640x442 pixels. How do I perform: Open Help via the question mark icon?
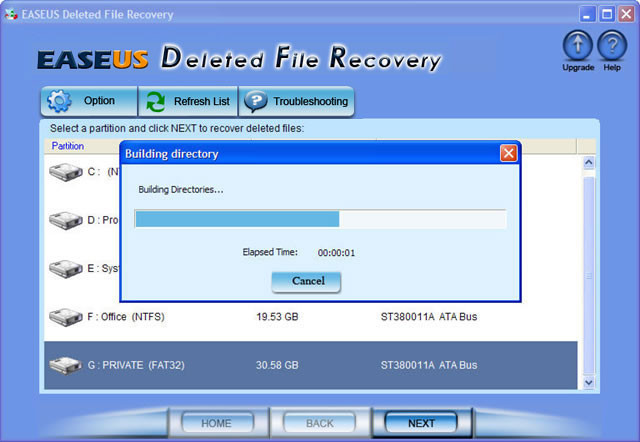tap(612, 45)
